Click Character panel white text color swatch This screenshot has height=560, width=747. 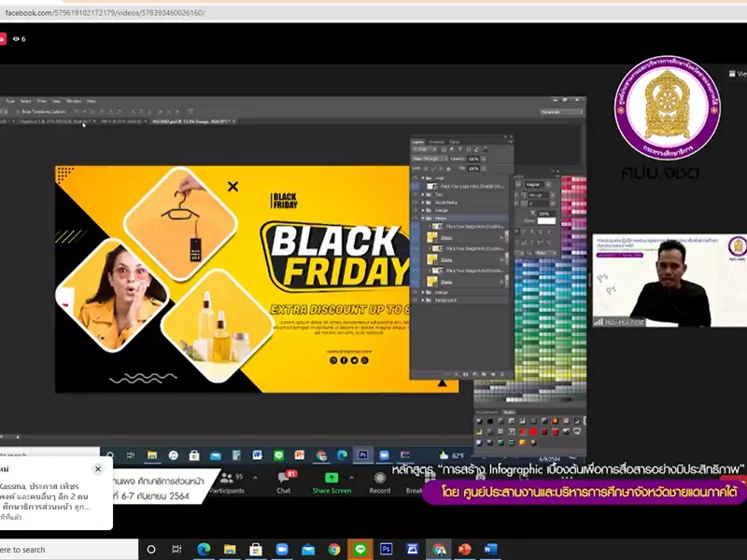coord(546,221)
